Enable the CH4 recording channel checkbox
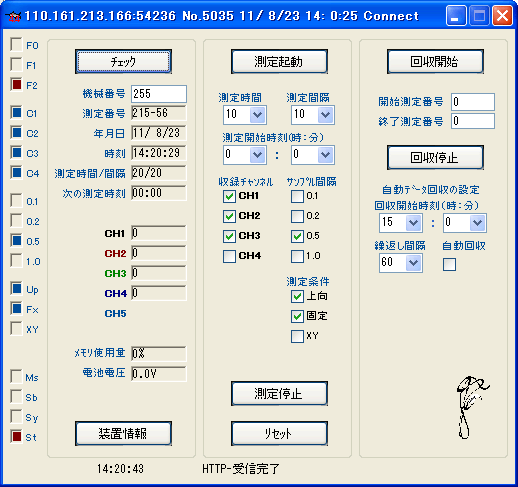 click(x=229, y=256)
